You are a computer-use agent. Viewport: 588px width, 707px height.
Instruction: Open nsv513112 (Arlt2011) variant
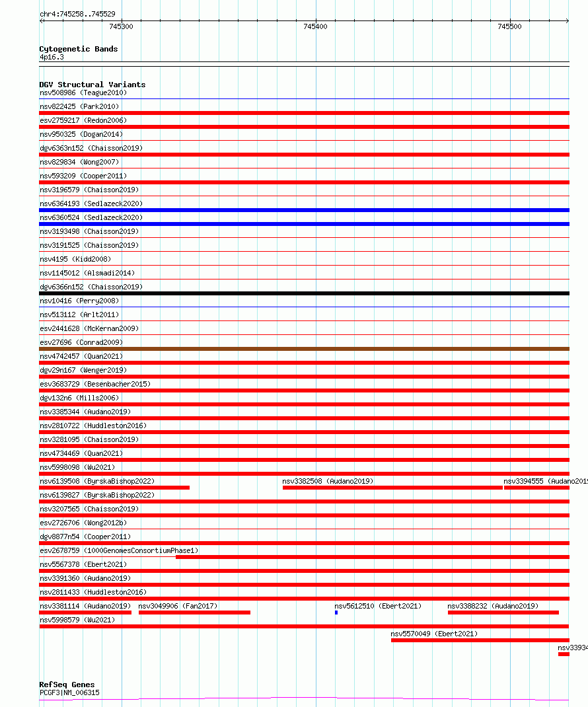click(x=79, y=315)
